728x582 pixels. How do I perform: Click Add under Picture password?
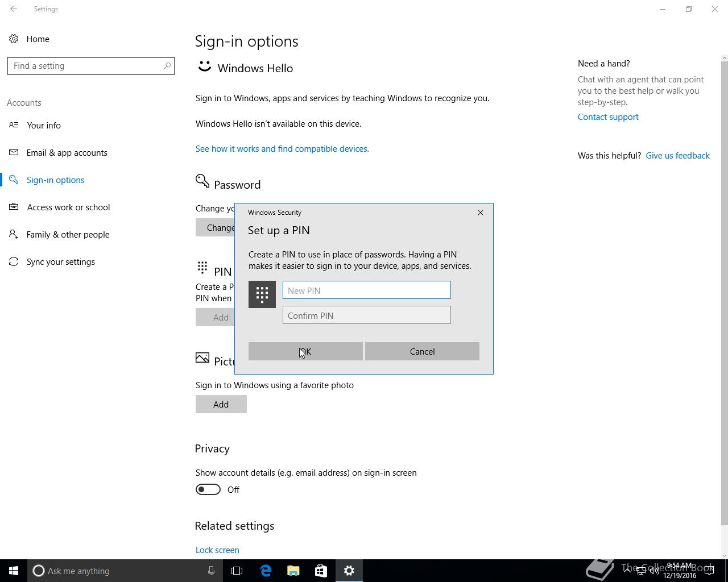tap(221, 404)
